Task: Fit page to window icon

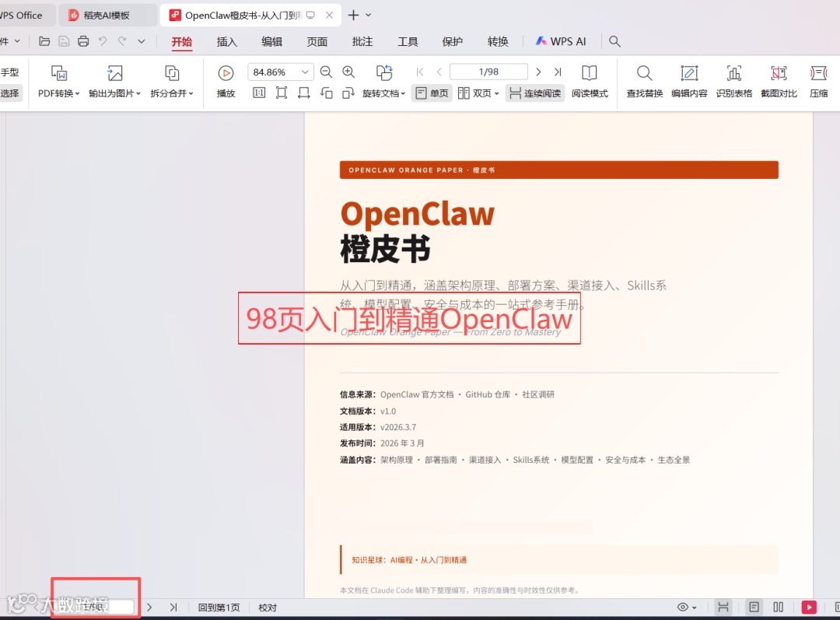Action: click(282, 93)
